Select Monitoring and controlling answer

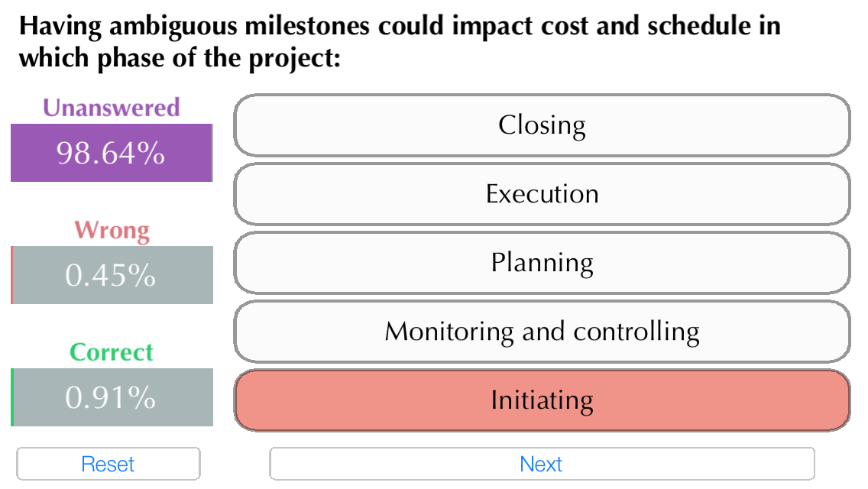pyautogui.click(x=542, y=332)
